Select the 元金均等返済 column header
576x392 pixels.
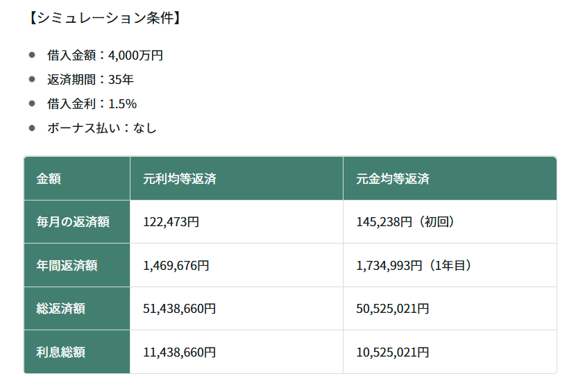click(x=393, y=179)
